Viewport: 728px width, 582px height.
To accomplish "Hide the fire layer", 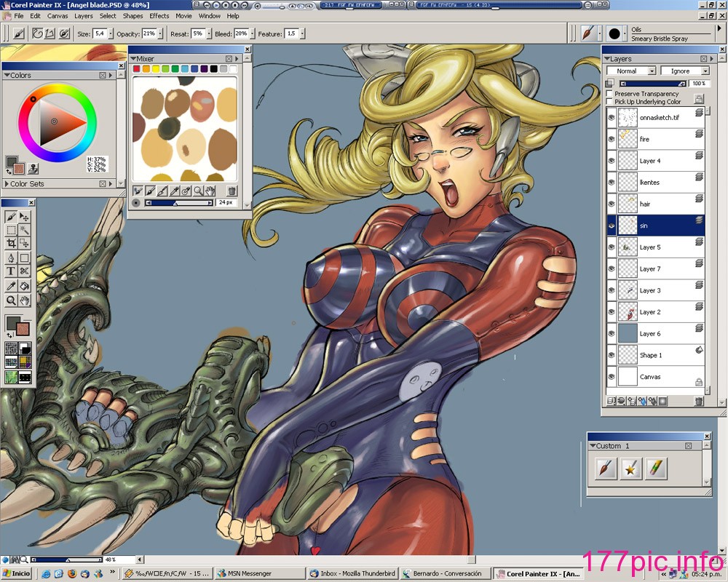I will 612,139.
